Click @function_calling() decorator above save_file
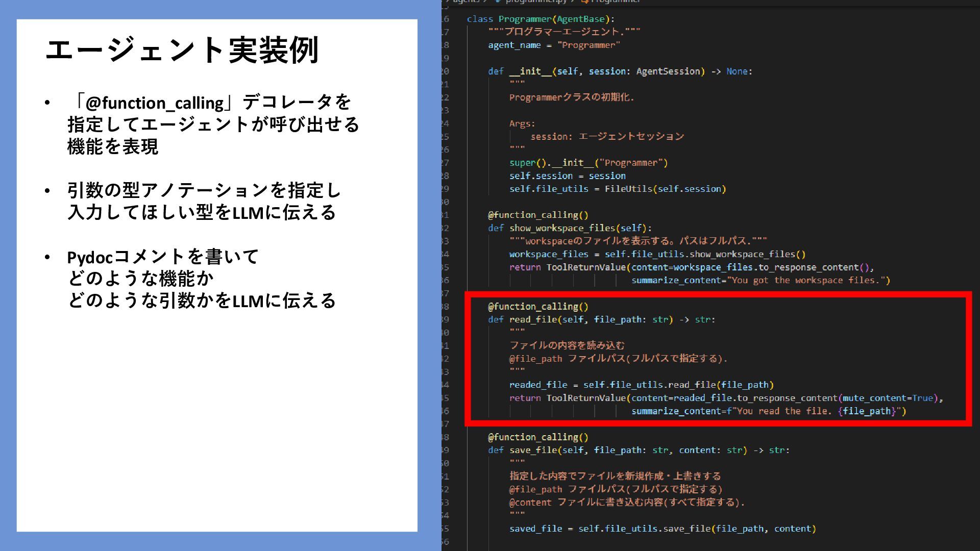 (538, 437)
